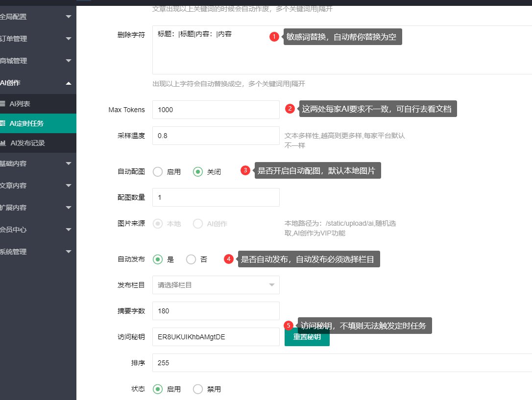Open the 发布栏目 请选择栏目 dropdown
532x400 pixels.
(x=216, y=285)
